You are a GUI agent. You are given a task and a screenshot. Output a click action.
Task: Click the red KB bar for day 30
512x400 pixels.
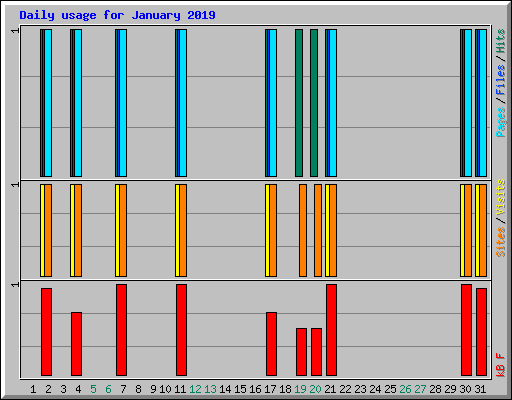tap(466, 330)
